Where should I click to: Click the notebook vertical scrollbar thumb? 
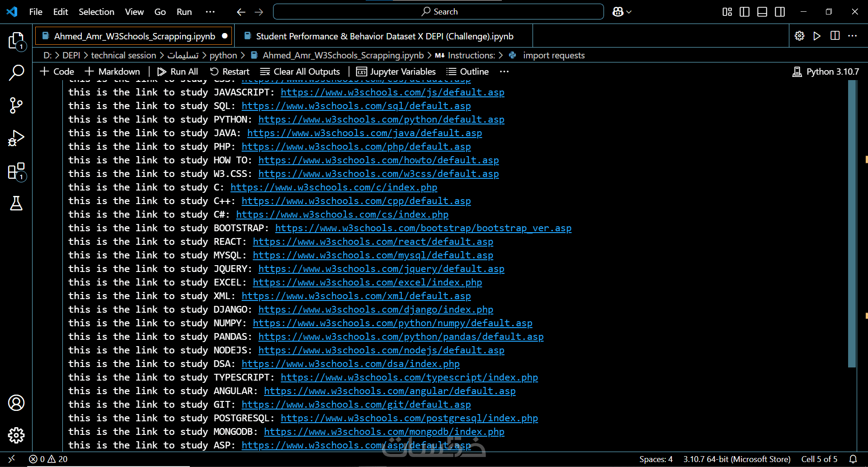(852, 224)
